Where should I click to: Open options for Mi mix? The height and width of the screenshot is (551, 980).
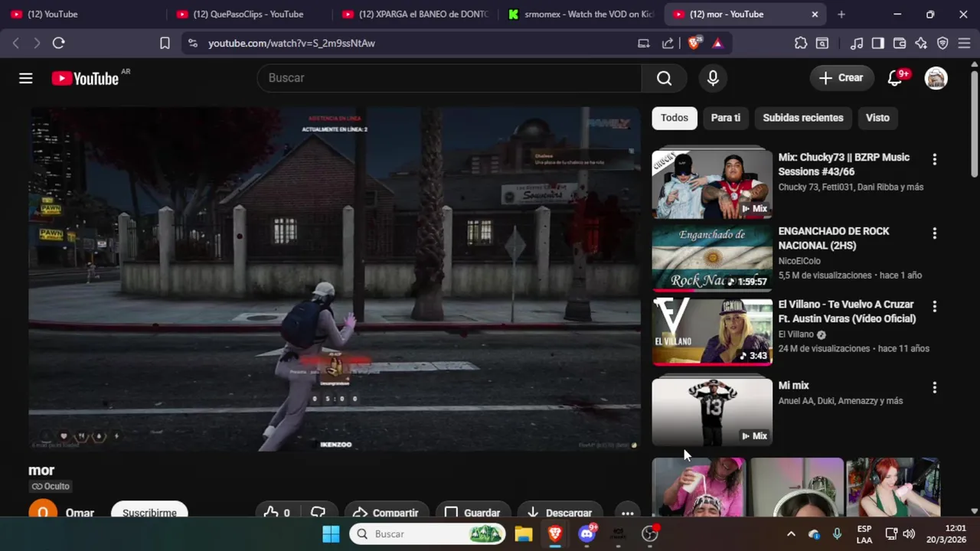934,387
